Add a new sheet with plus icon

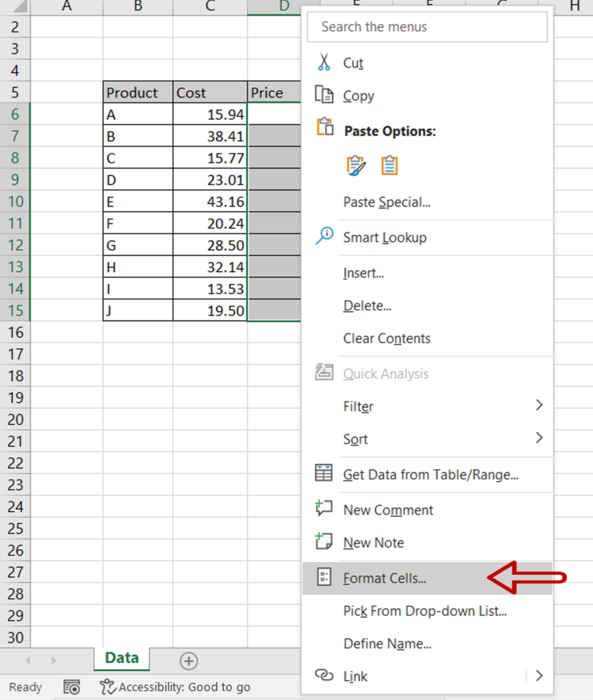point(189,661)
